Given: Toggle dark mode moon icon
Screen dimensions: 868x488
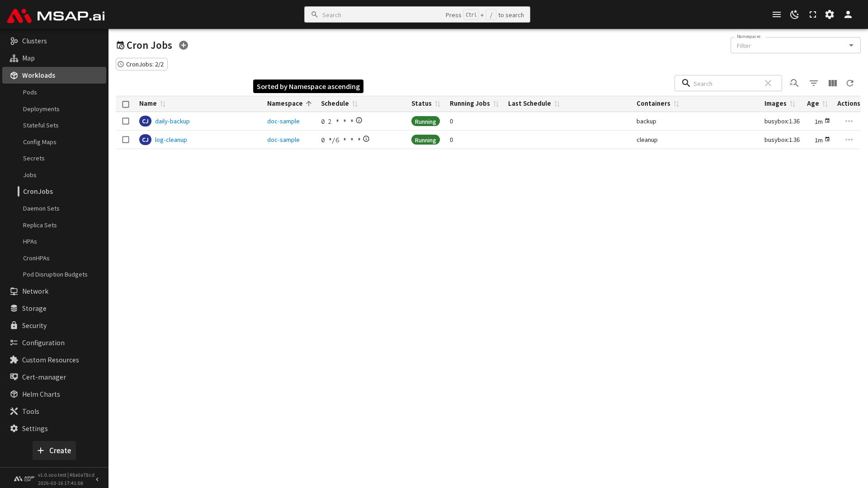Looking at the screenshot, I should (794, 14).
